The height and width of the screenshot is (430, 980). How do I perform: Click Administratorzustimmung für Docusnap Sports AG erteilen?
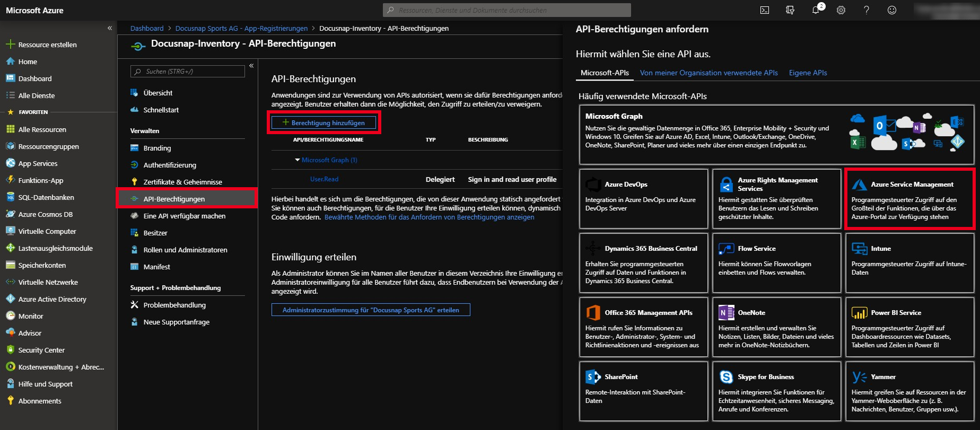pos(371,310)
